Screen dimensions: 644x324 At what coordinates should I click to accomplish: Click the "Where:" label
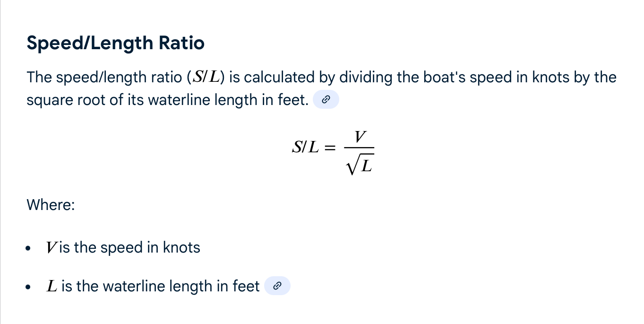click(x=51, y=205)
